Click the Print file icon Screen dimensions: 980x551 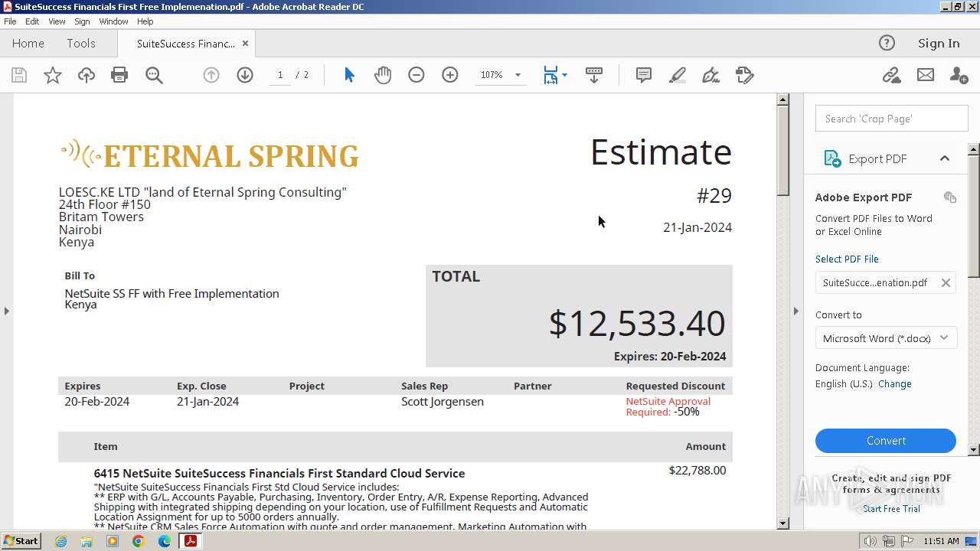119,75
